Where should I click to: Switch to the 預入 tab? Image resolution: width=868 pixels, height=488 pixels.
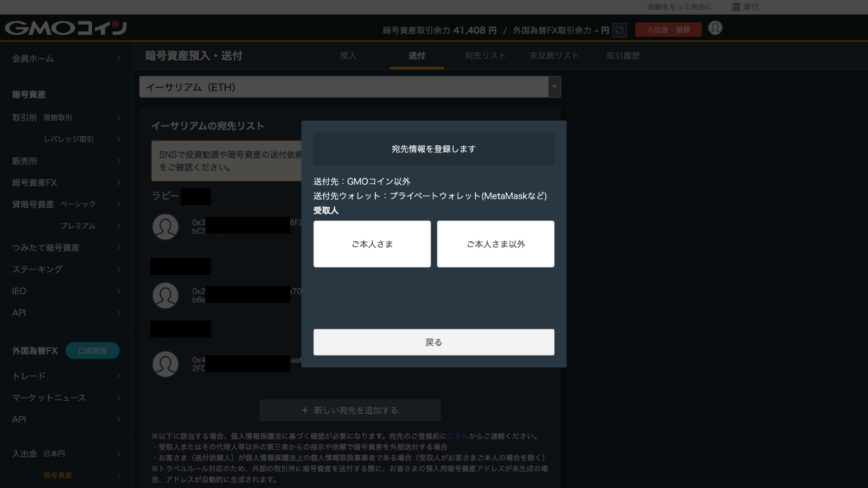coord(348,56)
